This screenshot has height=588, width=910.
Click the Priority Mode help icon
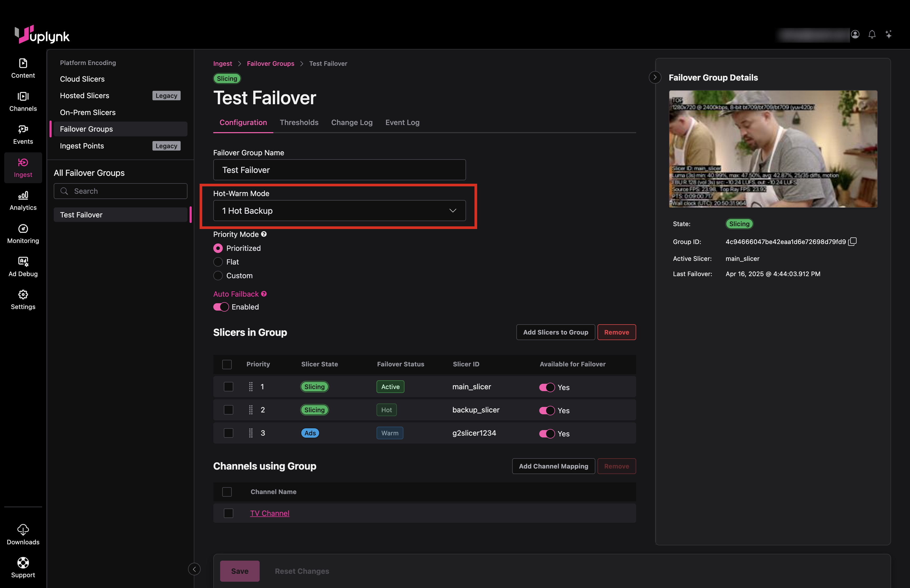(x=264, y=234)
